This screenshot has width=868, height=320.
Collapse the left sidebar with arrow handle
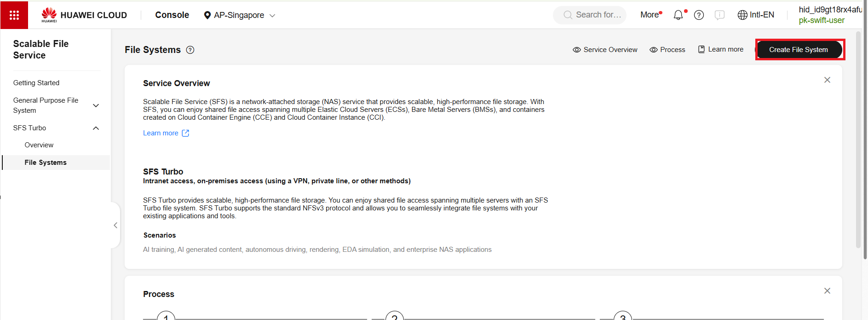pyautogui.click(x=115, y=225)
